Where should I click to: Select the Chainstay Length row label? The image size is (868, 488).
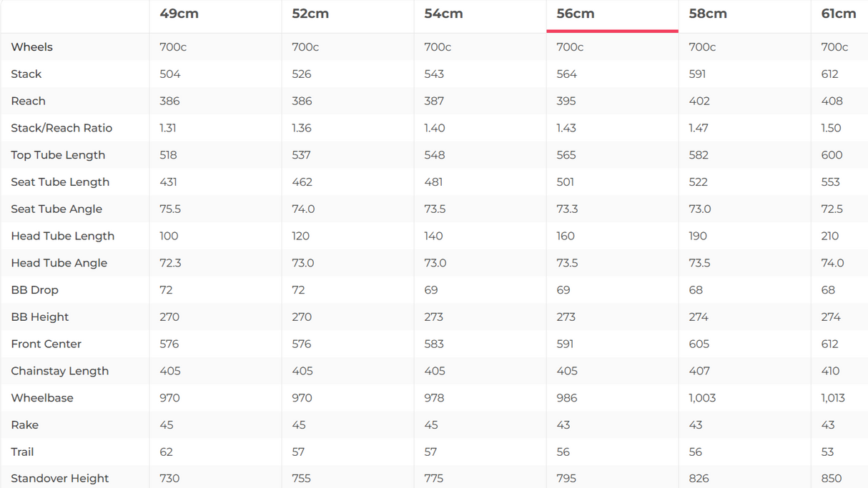click(60, 371)
